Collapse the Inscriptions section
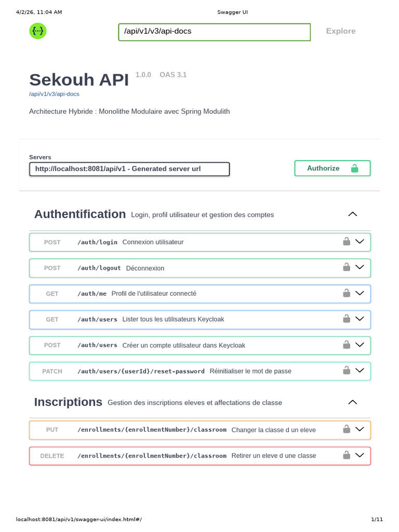 click(353, 402)
